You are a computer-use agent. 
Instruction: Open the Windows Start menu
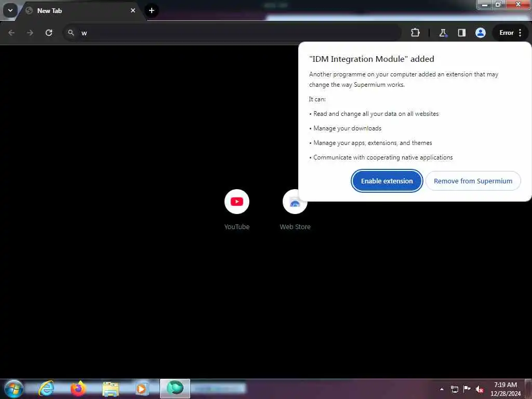point(14,389)
